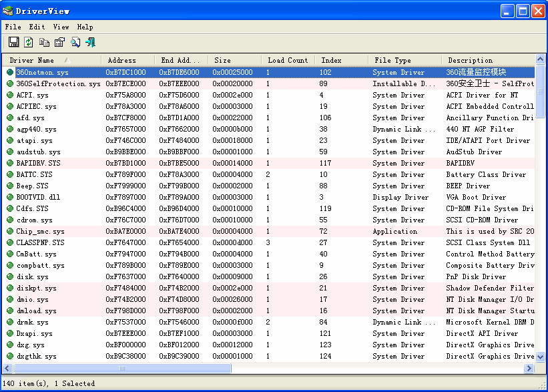
Task: Select the compbatt.sys driver name
Action: click(x=41, y=265)
